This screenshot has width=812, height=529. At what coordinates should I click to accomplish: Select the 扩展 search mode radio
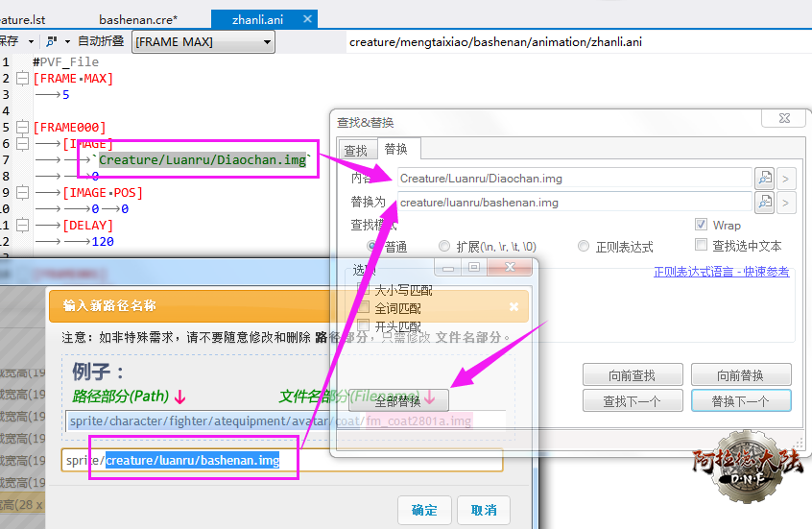[x=444, y=247]
